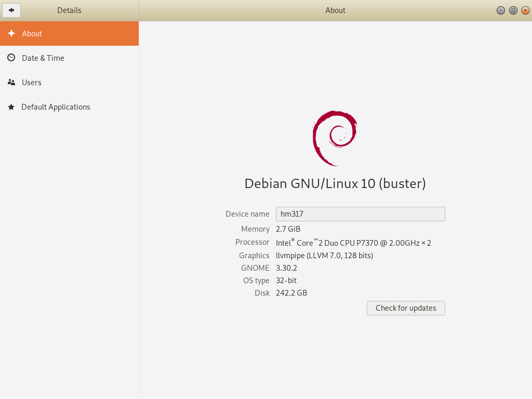This screenshot has height=399, width=532.
Task: Open the Users panel
Action: [69, 83]
